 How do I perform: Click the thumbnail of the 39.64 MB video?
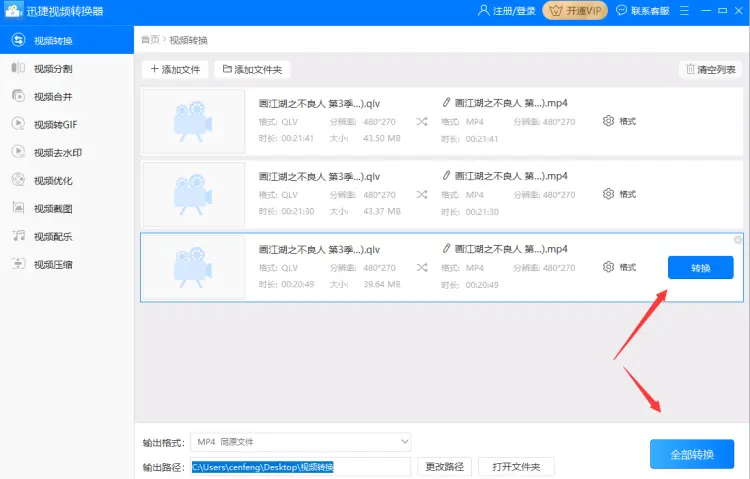point(194,267)
